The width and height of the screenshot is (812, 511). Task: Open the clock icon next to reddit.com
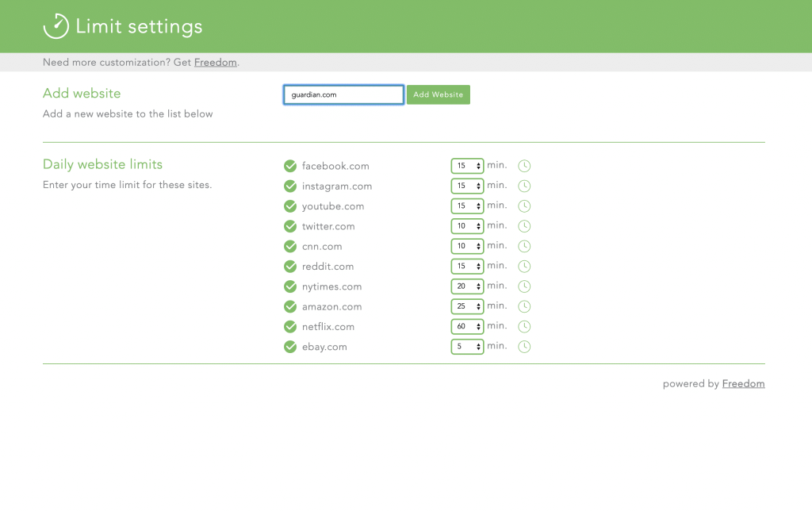524,266
